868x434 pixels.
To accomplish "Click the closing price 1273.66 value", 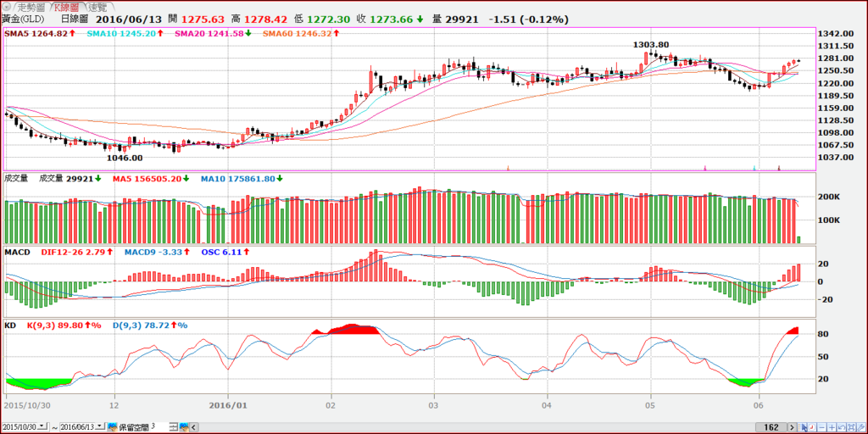I will point(392,19).
